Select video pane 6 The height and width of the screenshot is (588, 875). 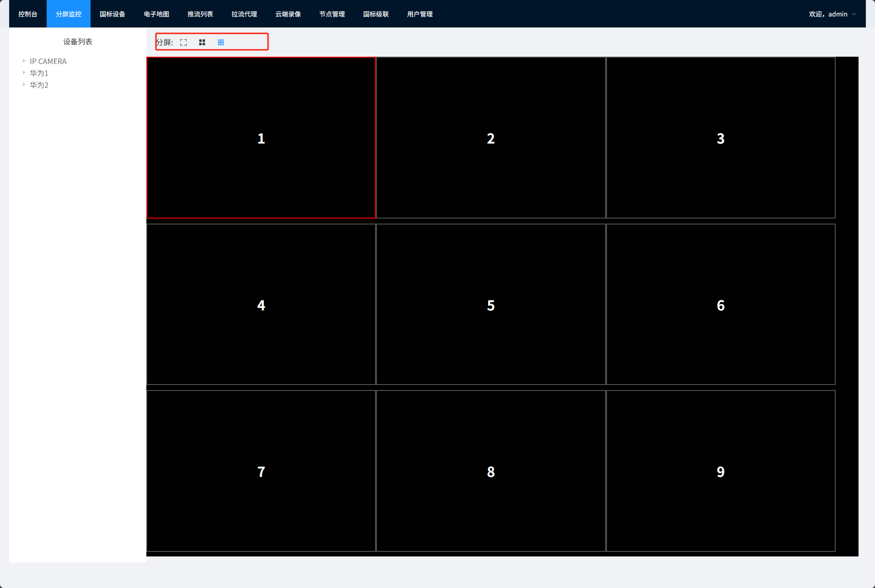[721, 305]
